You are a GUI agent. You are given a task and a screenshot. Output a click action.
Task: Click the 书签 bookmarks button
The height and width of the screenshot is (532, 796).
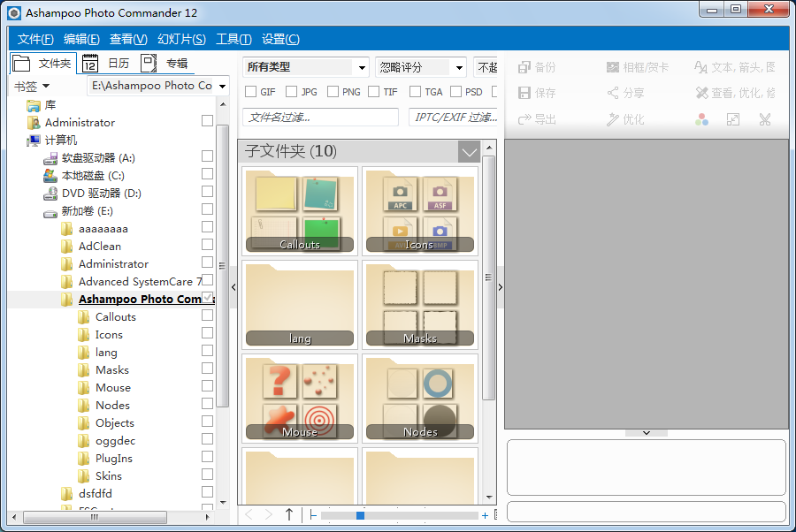click(x=32, y=87)
